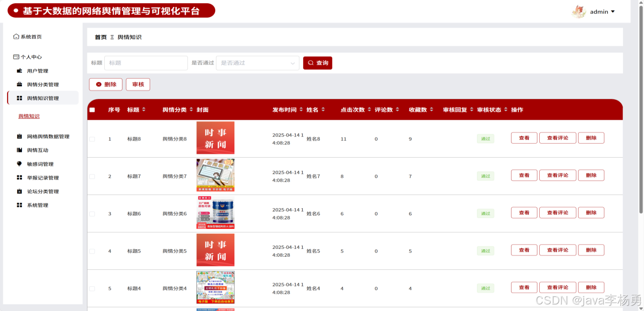Click the 用户管理 sidebar icon
The image size is (644, 311).
coord(19,71)
